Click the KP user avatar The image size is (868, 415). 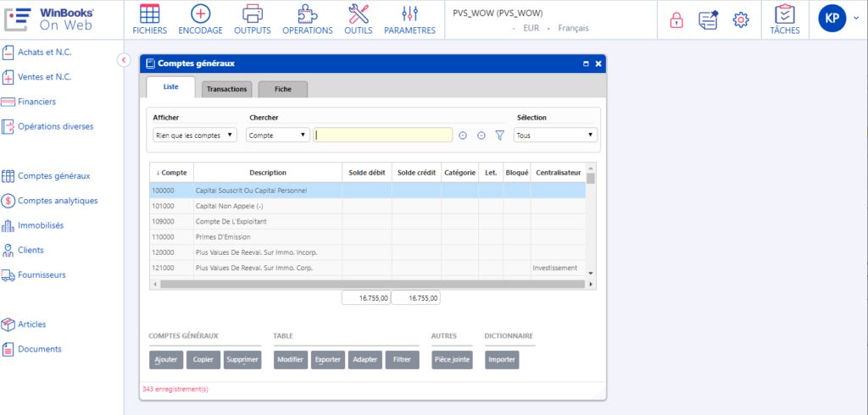tap(832, 19)
